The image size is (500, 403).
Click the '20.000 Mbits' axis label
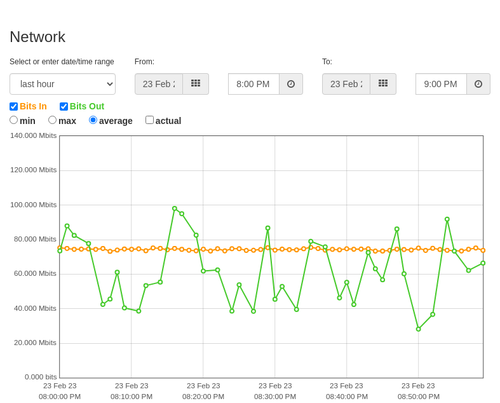pos(35,343)
